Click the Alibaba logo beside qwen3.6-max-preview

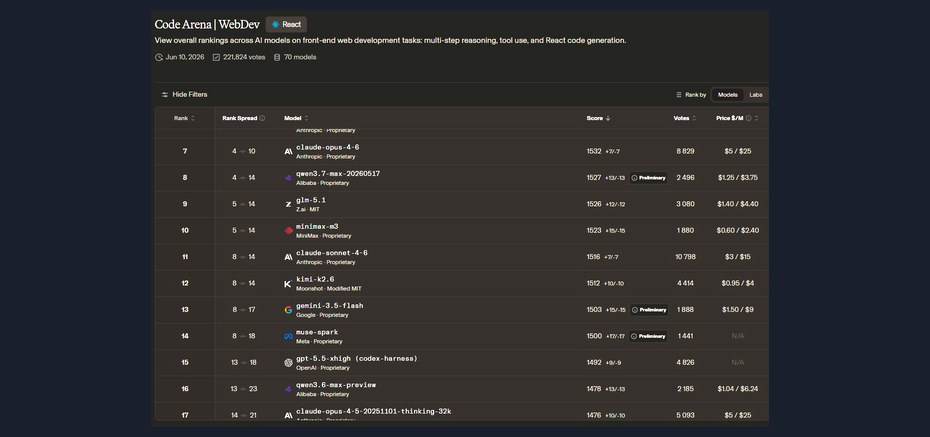click(x=288, y=390)
